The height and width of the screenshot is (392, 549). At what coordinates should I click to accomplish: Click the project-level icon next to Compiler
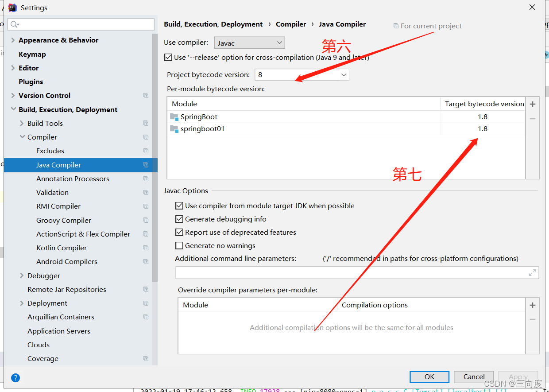coord(146,137)
